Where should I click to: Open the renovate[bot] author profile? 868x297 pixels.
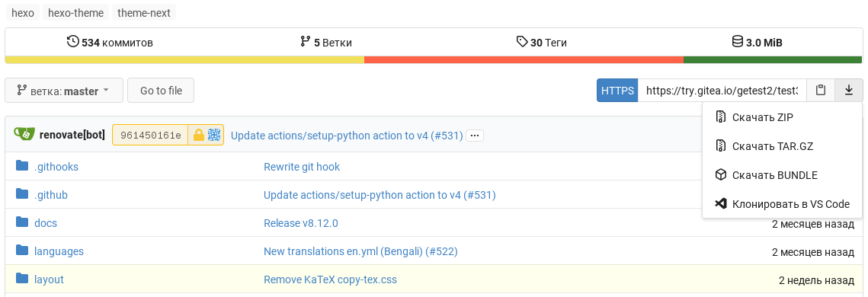(x=72, y=135)
